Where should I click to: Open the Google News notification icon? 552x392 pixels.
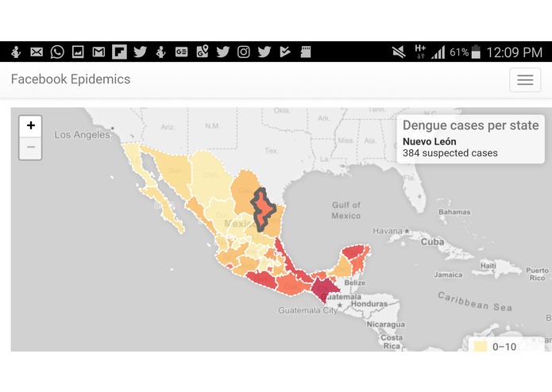coord(181,52)
